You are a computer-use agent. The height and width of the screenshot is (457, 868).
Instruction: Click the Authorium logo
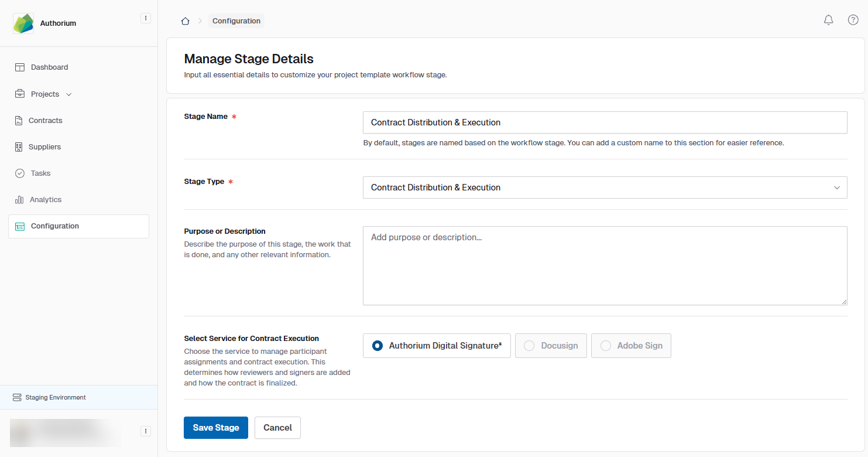click(x=23, y=23)
